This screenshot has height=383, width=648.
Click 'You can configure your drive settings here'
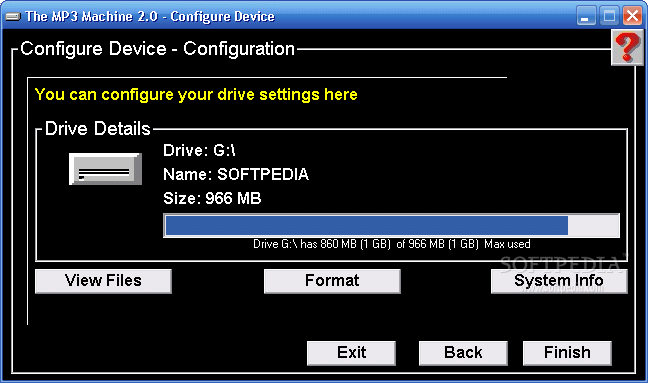[x=196, y=95]
